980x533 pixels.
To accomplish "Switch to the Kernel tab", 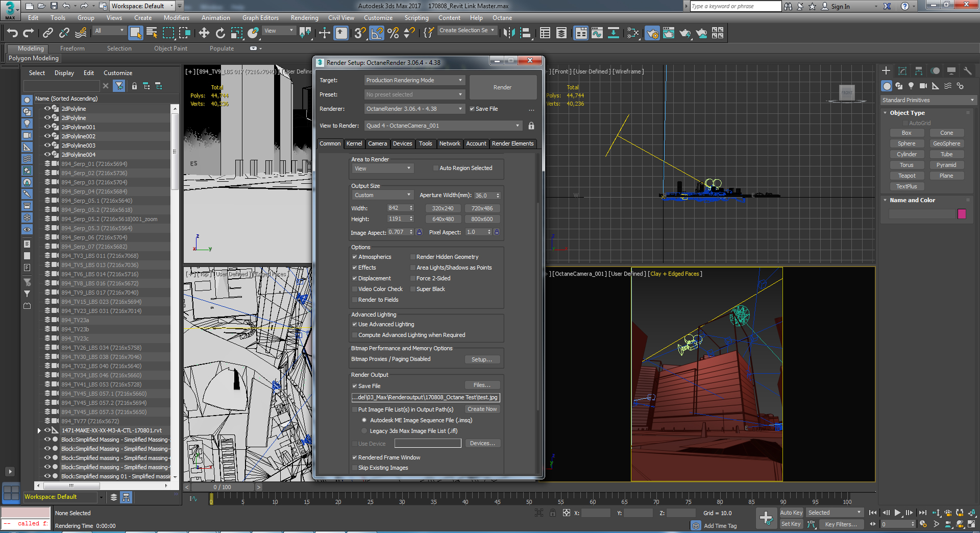I will [x=354, y=143].
